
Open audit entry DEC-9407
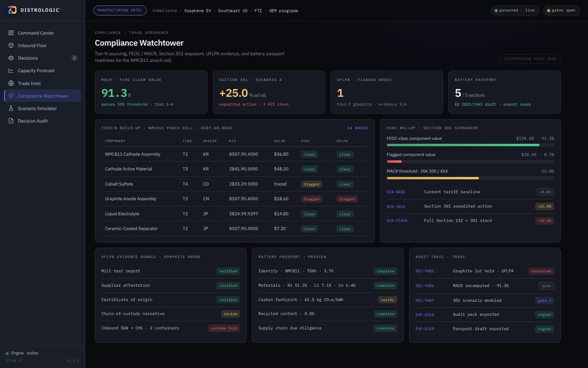[424, 301]
